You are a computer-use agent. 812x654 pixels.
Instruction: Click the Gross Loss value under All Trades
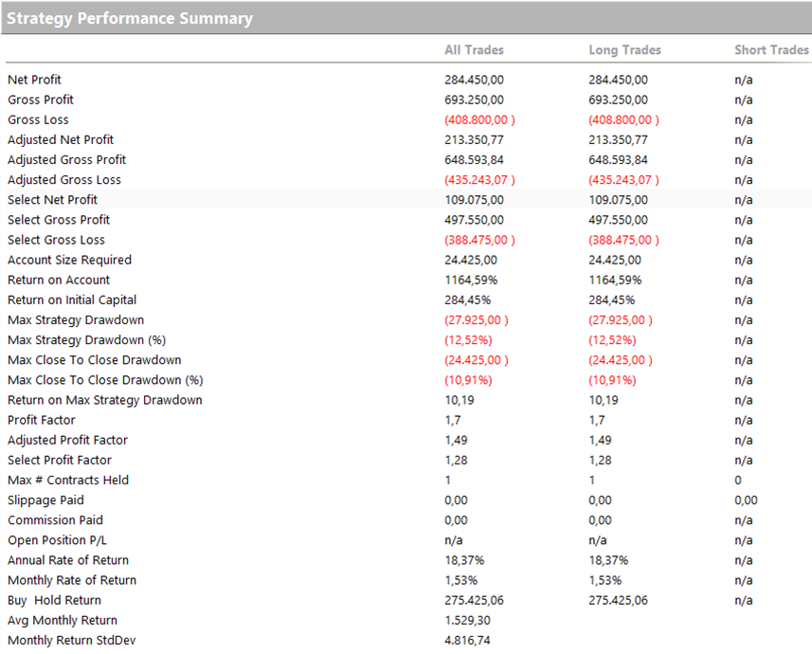click(479, 119)
